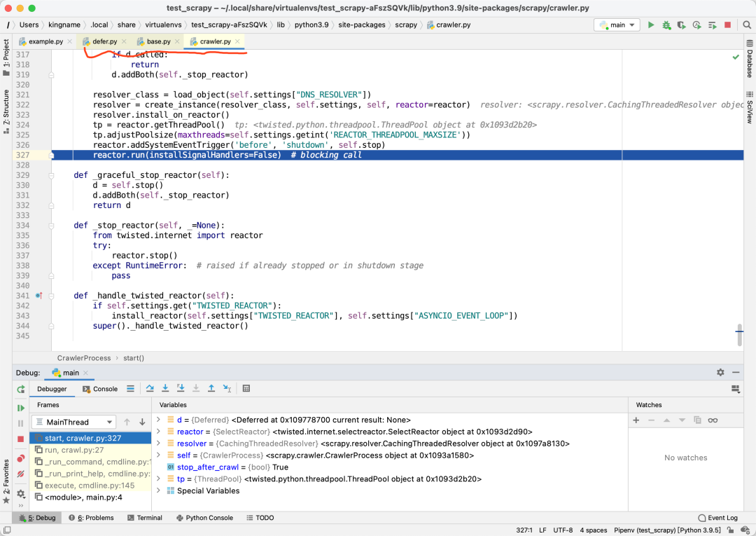Close the crawler.py tab
The height and width of the screenshot is (536, 756).
point(237,41)
